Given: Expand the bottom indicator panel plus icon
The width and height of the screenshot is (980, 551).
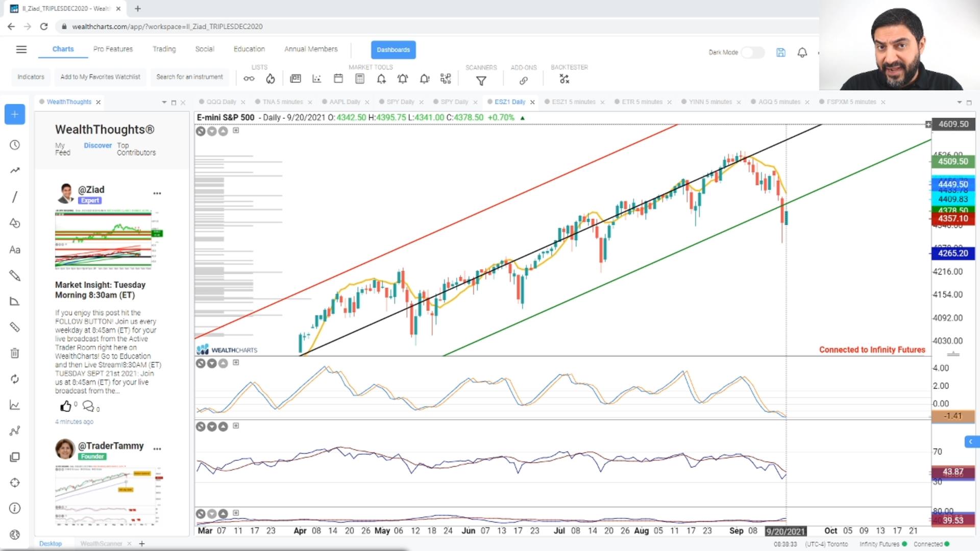Looking at the screenshot, I should [x=236, y=513].
